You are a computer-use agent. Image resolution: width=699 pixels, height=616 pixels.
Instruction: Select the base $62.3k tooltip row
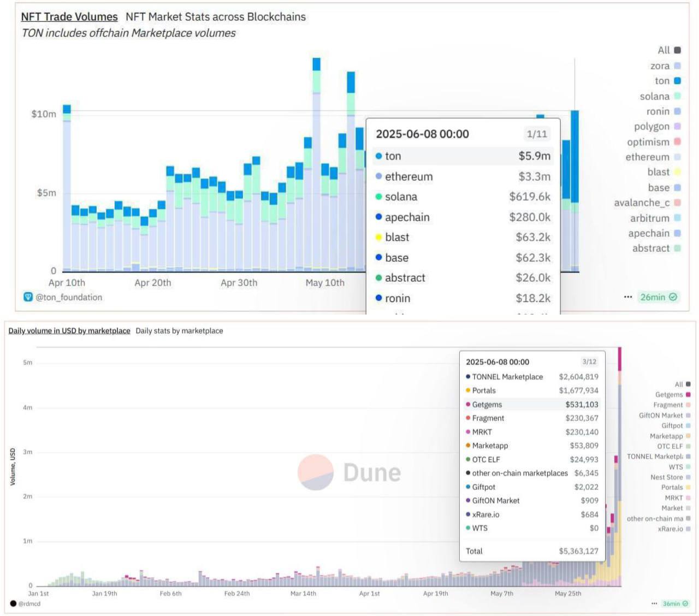(x=463, y=258)
